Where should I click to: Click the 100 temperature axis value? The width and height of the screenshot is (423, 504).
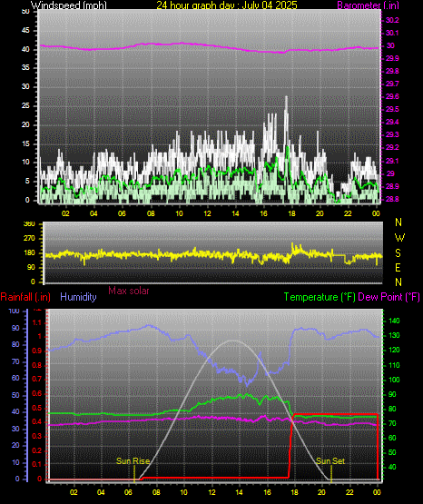click(x=395, y=380)
